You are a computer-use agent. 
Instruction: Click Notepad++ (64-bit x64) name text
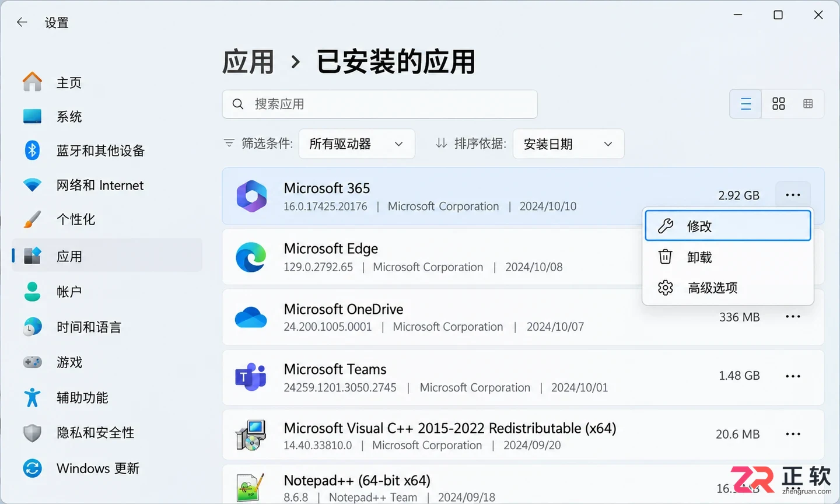(x=357, y=481)
